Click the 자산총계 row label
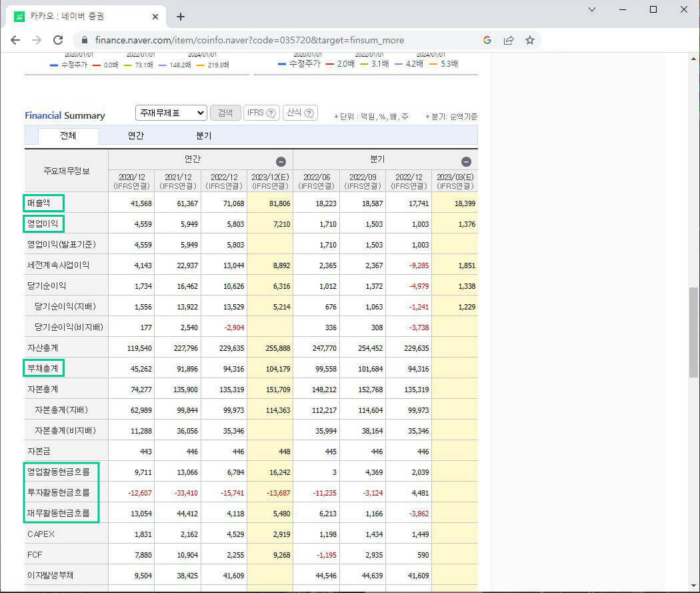Viewport: 700px width, 593px height. point(43,348)
